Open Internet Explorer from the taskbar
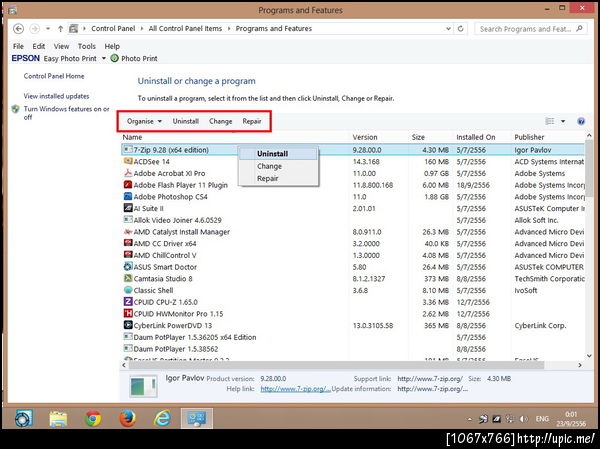600x449 pixels. pos(162,419)
